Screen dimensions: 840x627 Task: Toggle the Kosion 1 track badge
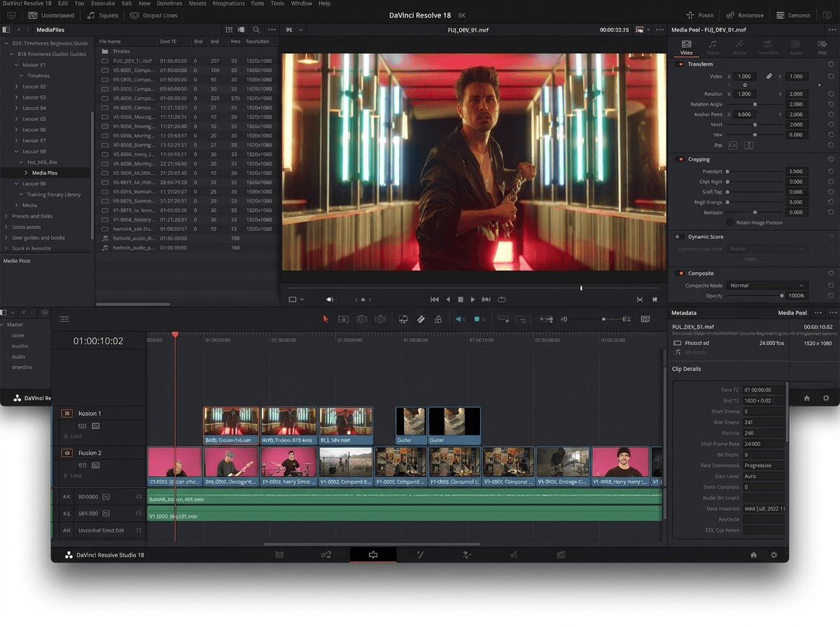tap(67, 414)
